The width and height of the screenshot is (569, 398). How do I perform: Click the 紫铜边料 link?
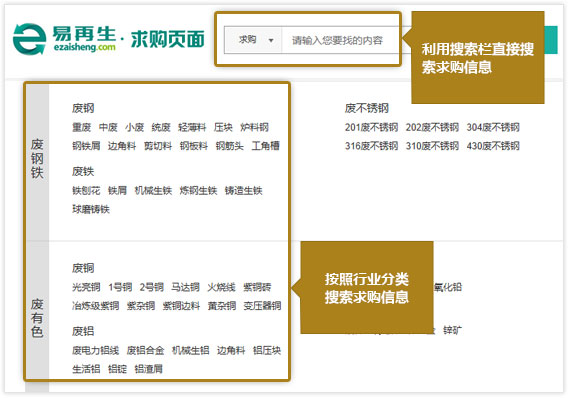tap(181, 306)
